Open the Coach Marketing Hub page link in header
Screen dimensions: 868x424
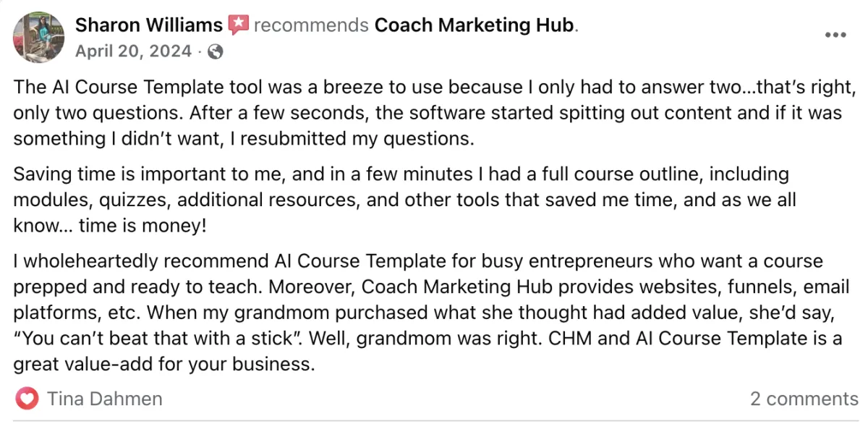tap(474, 25)
